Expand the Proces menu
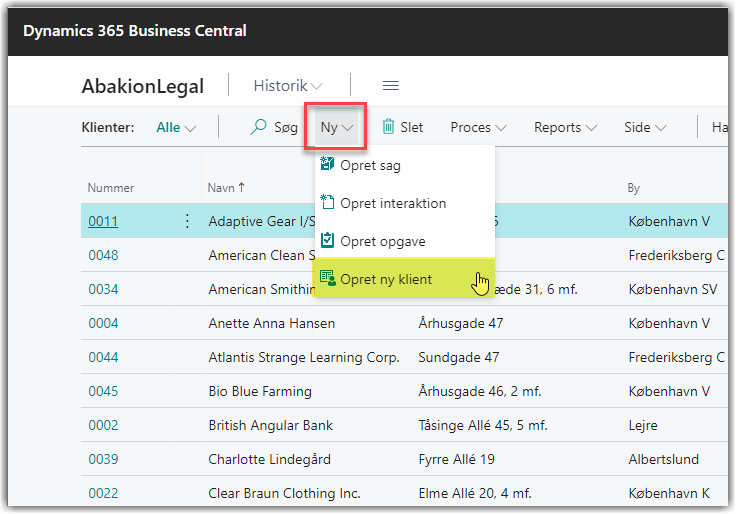736x514 pixels. point(478,127)
